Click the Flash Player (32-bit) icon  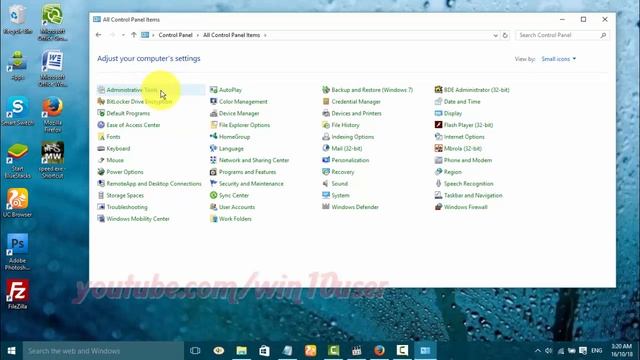pos(438,125)
